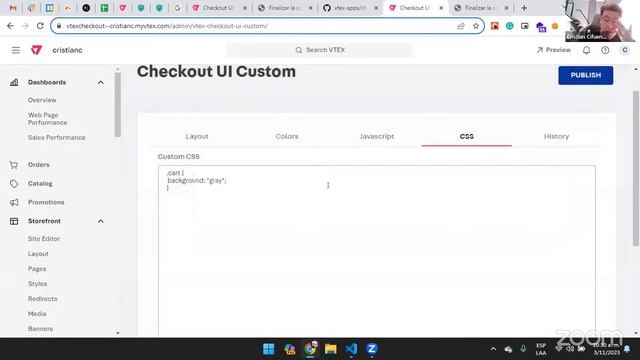The height and width of the screenshot is (360, 640).
Task: Click the Storefront layout icon
Action: point(14,221)
